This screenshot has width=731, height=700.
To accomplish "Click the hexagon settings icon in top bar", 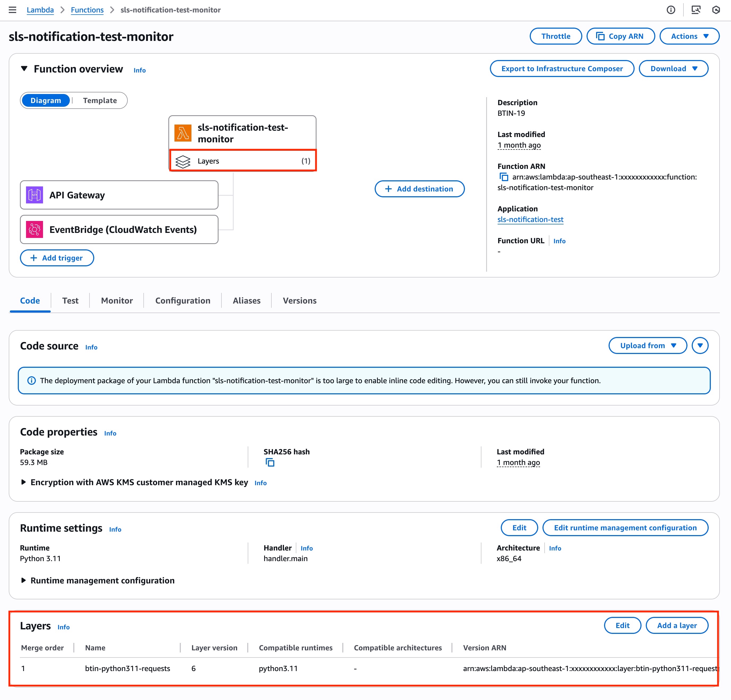I will (x=716, y=10).
